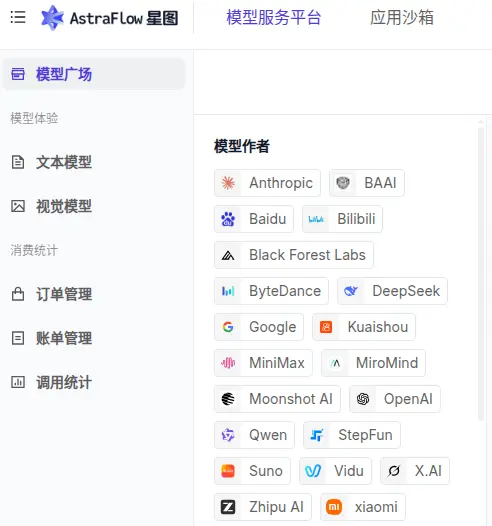Toggle the hamburger sidebar menu icon

point(18,17)
